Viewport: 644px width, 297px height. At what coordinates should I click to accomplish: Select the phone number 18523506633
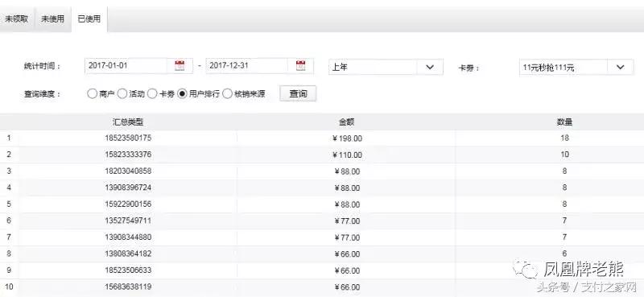(x=128, y=270)
